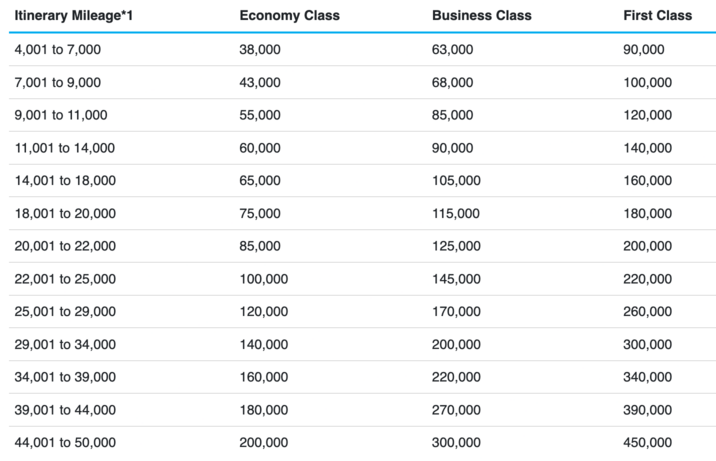716x461 pixels.
Task: Select the 18,001 to 20,000 mileage cell
Action: [x=64, y=213]
